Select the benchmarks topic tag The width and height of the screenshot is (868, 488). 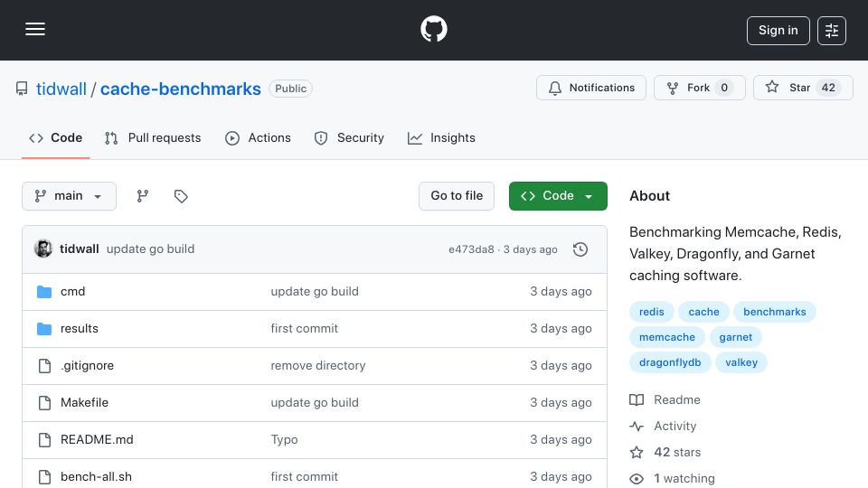tap(775, 312)
